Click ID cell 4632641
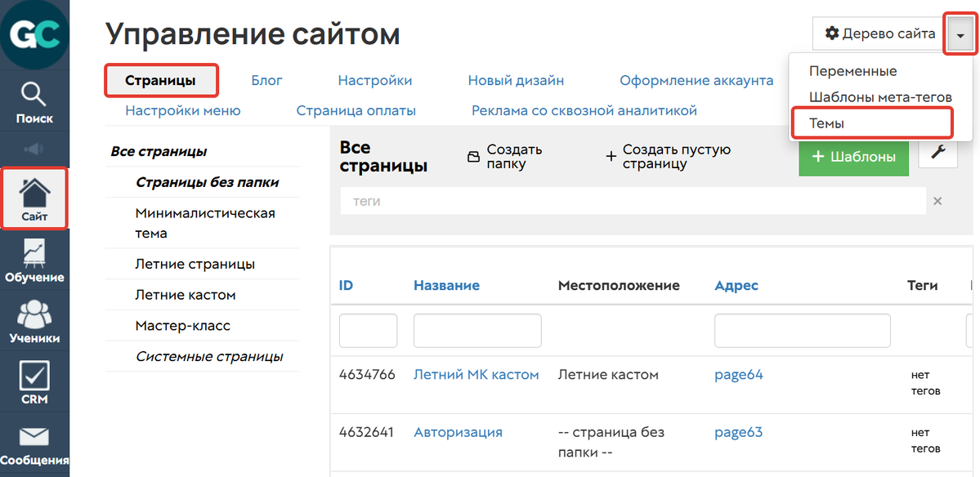Screen dimensions: 980x477 pyautogui.click(x=366, y=432)
